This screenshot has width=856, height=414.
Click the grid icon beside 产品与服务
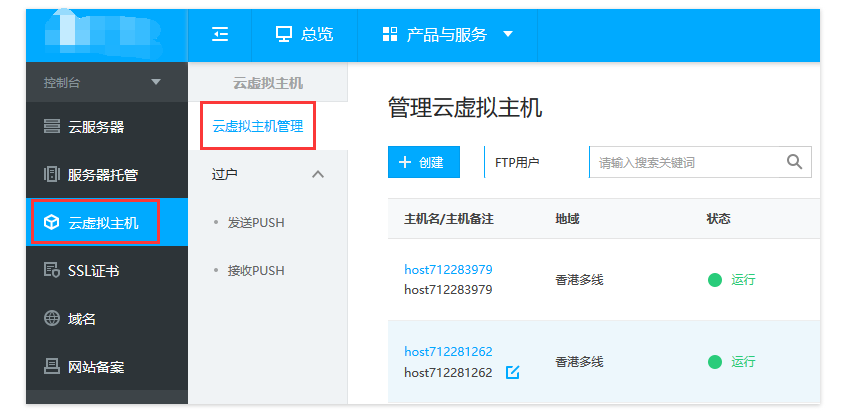click(x=390, y=35)
